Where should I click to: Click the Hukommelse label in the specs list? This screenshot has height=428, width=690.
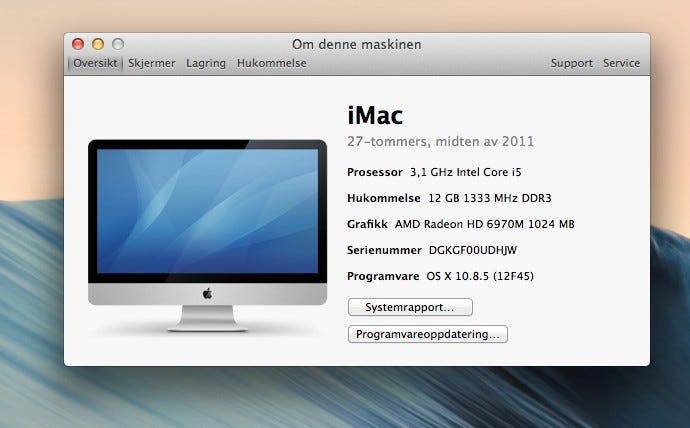(384, 198)
